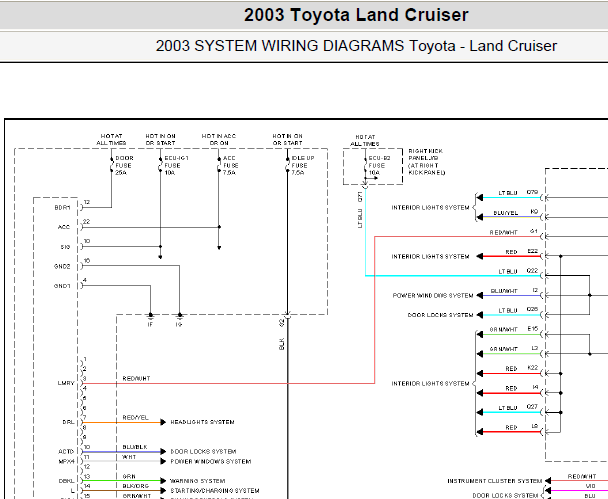Select the ECU-B2 FUSE 10A label

[379, 166]
